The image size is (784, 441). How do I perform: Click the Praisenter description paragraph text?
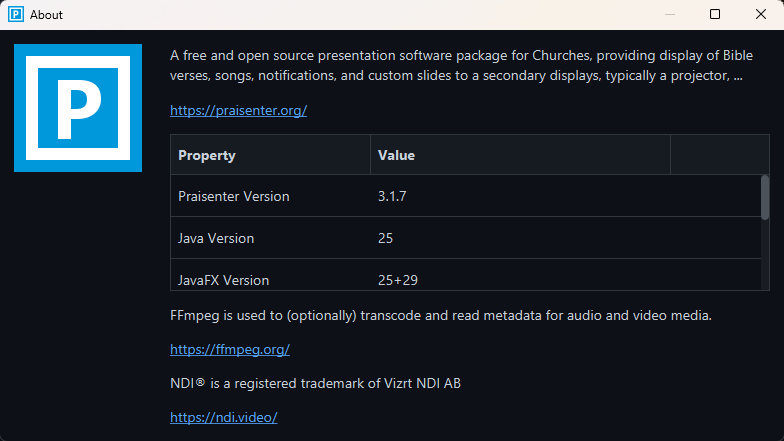tap(456, 65)
